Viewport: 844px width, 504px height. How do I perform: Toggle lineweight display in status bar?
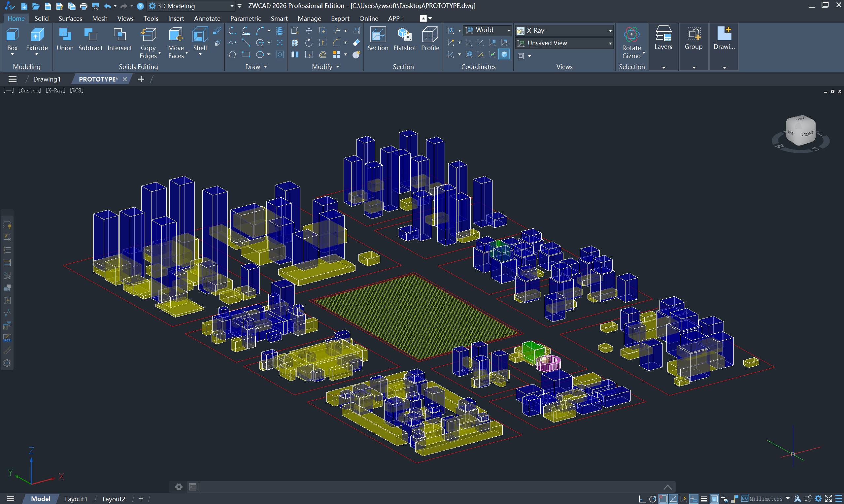coord(704,499)
